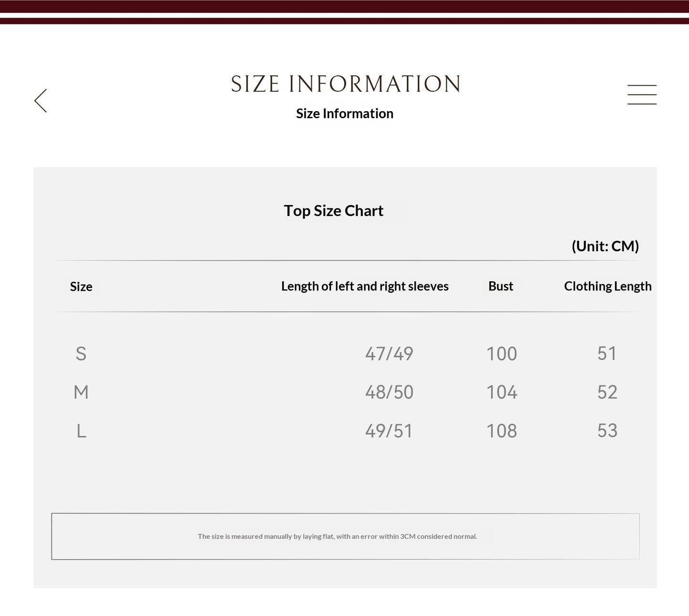Click the clothing length value 53
This screenshot has height=616, width=689.
pyautogui.click(x=607, y=431)
